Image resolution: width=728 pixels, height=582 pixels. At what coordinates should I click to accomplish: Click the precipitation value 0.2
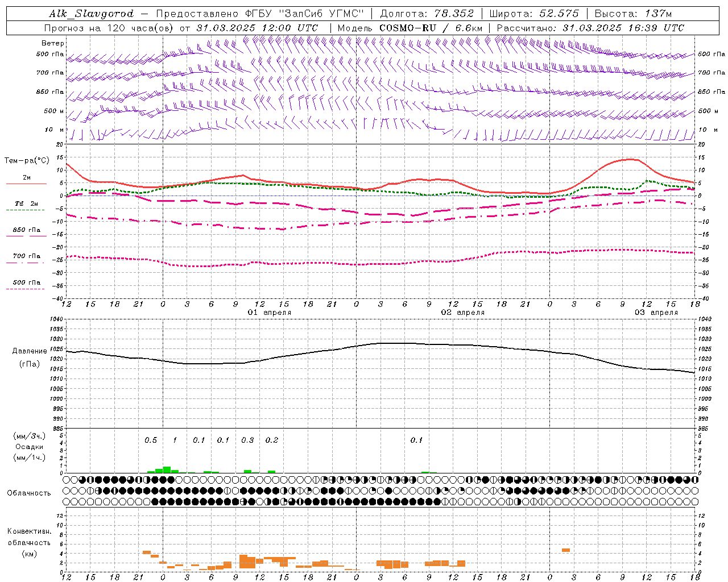point(272,440)
